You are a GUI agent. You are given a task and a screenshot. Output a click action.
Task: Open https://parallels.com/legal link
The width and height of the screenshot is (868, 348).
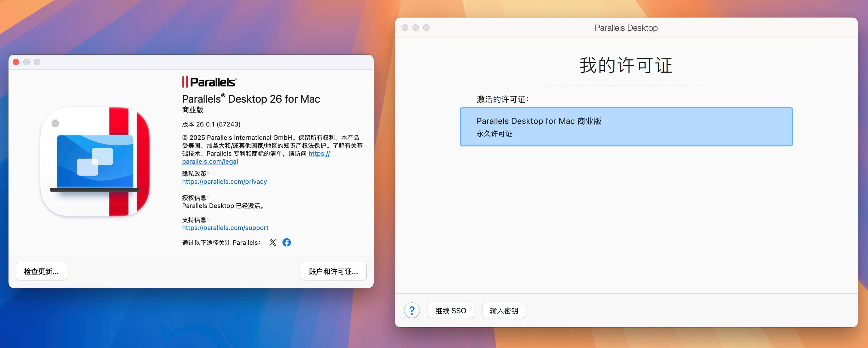[x=210, y=162]
